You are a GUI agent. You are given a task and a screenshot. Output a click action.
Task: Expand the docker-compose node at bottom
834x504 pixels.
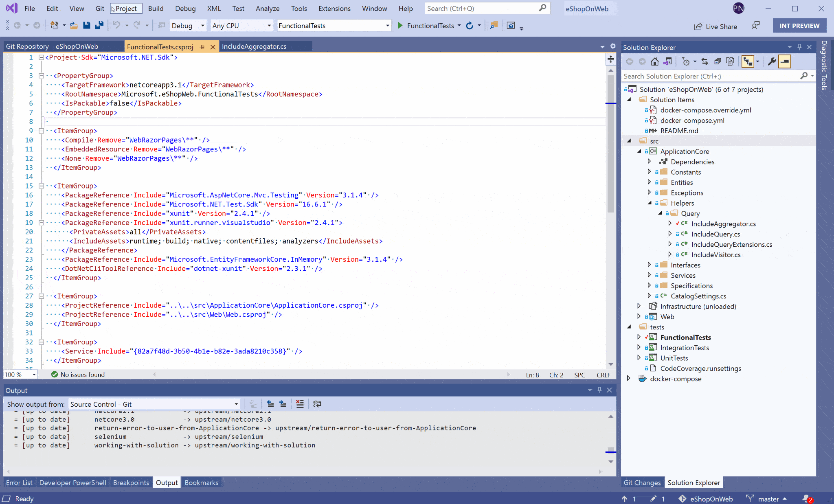(x=628, y=379)
